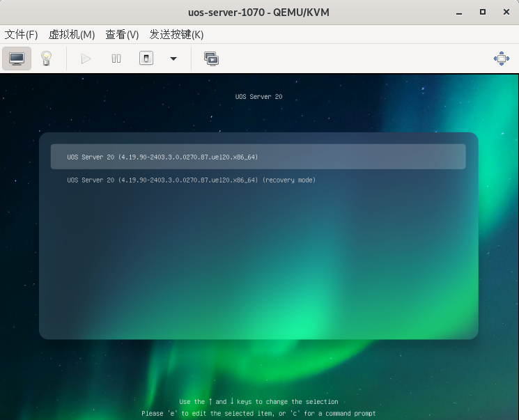
Task: Minimize the QEMU/KVM window
Action: (x=459, y=13)
